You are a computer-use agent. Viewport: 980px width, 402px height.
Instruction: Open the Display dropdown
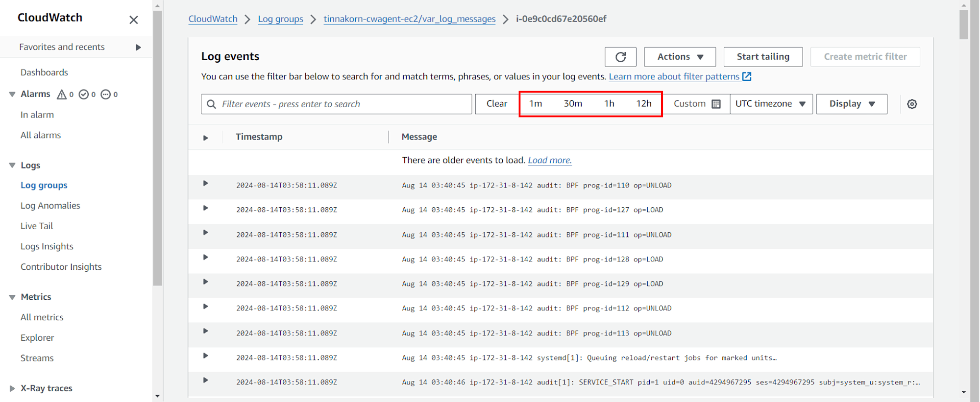coord(852,104)
